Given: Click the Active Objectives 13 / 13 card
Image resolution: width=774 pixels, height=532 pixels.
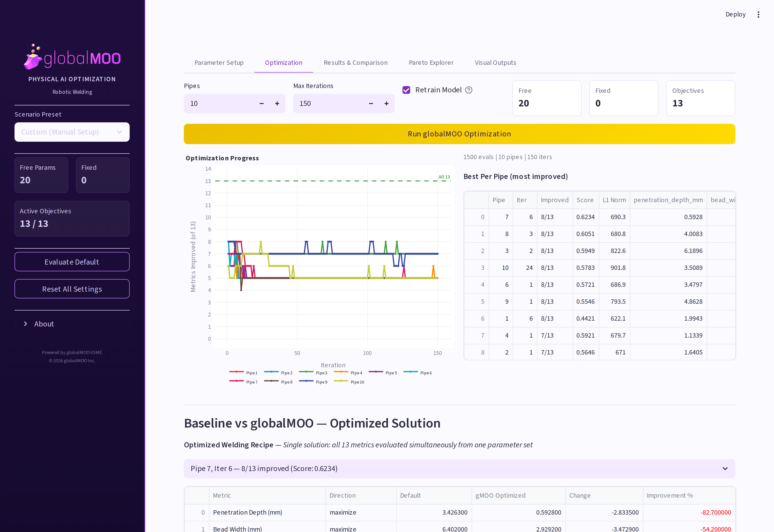Looking at the screenshot, I should coord(72,218).
